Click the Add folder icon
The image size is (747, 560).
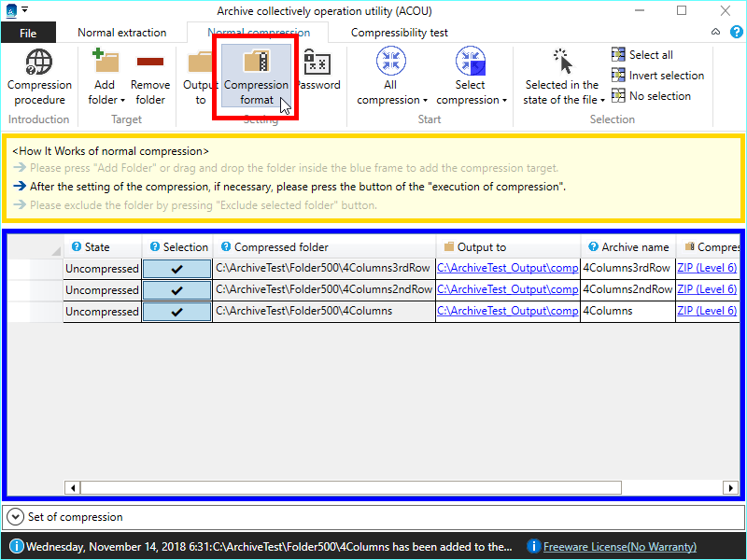point(106,63)
